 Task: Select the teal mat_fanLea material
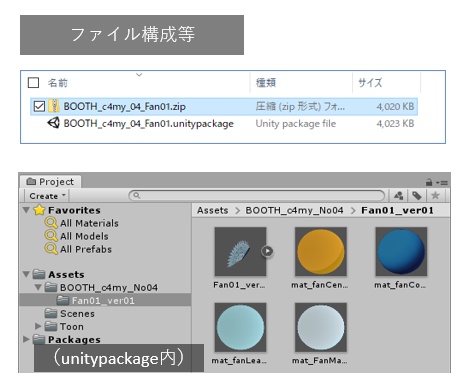click(x=240, y=327)
